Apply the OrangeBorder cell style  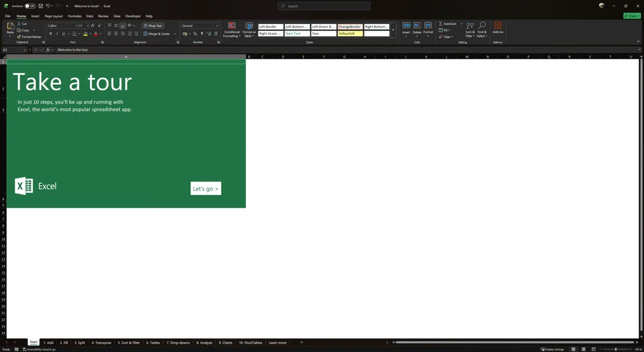350,26
